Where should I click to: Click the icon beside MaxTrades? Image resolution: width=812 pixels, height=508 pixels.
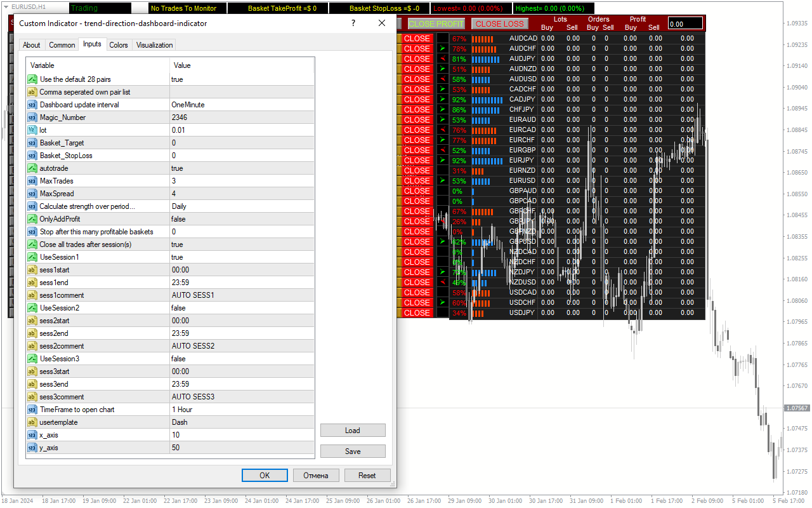click(32, 181)
